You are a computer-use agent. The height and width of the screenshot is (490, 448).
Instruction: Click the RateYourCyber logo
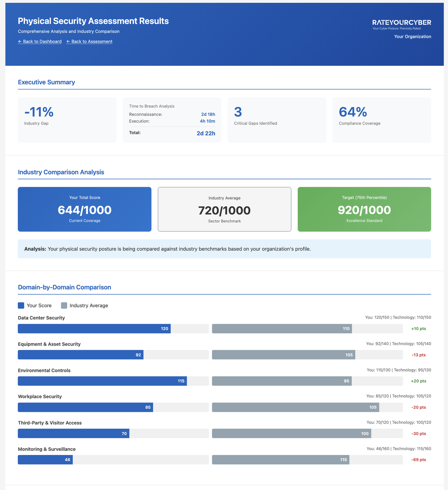(401, 23)
